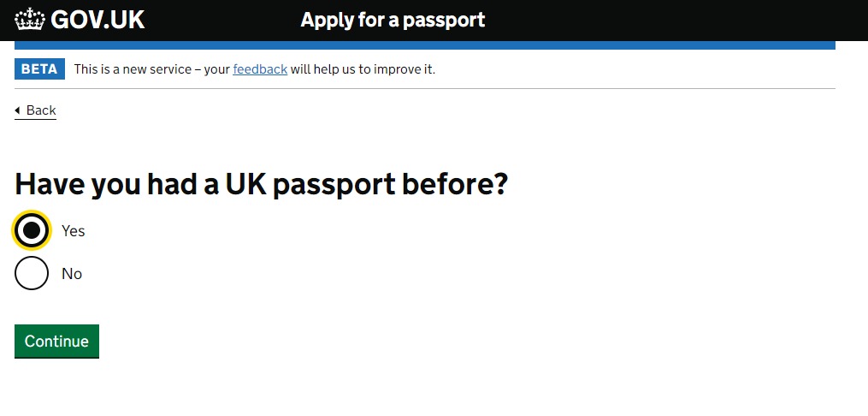
Task: Click the crown icon in the header
Action: point(29,20)
